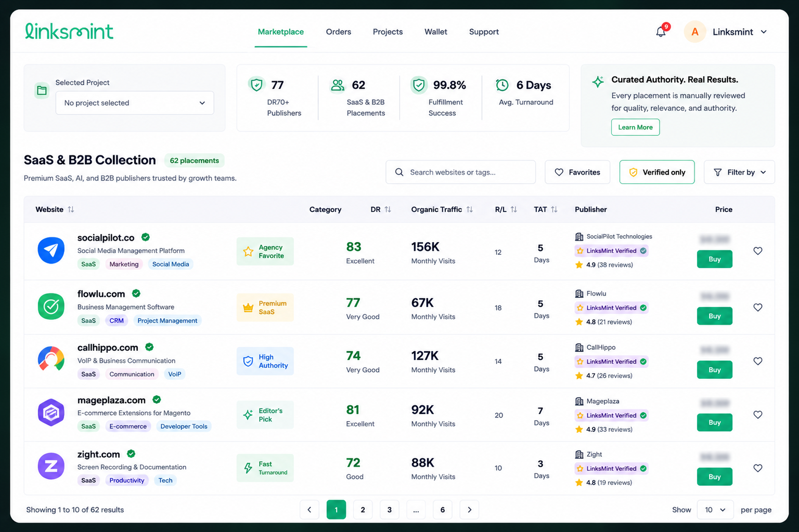Viewport: 799px width, 532px height.
Task: Open the Support tab
Action: 484,32
